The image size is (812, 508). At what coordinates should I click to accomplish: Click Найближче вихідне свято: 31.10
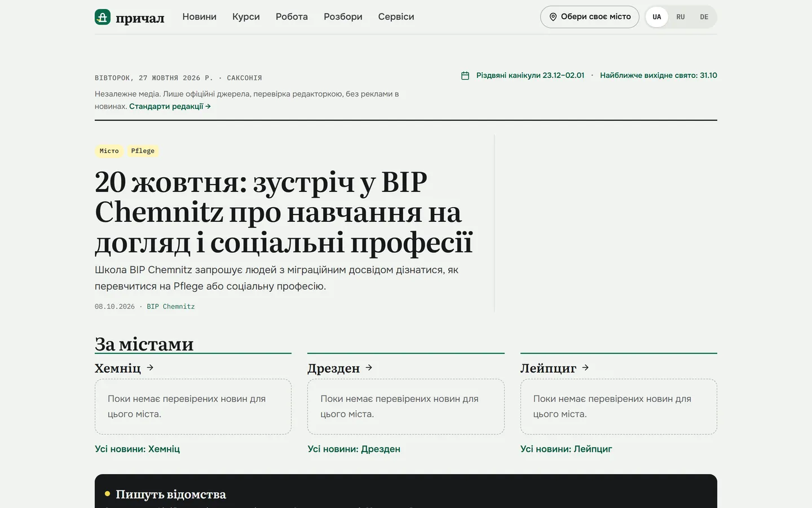659,76
